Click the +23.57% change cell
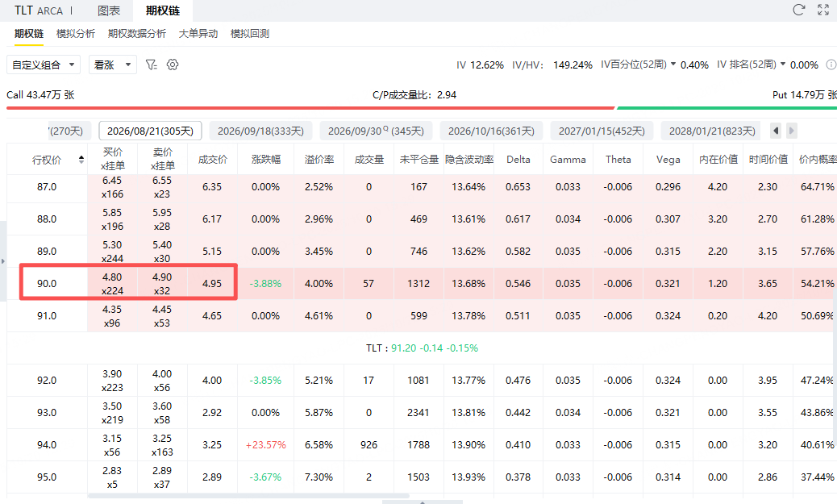Image resolution: width=837 pixels, height=504 pixels. click(265, 445)
